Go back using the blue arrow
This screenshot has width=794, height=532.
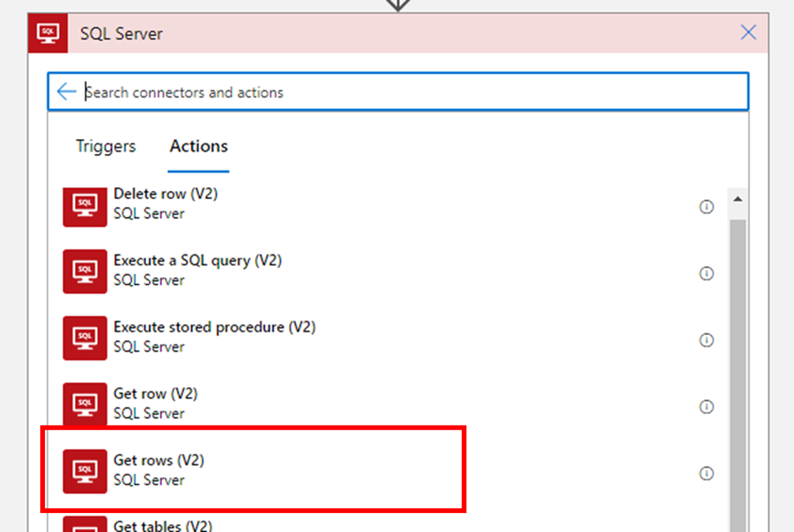(x=66, y=92)
